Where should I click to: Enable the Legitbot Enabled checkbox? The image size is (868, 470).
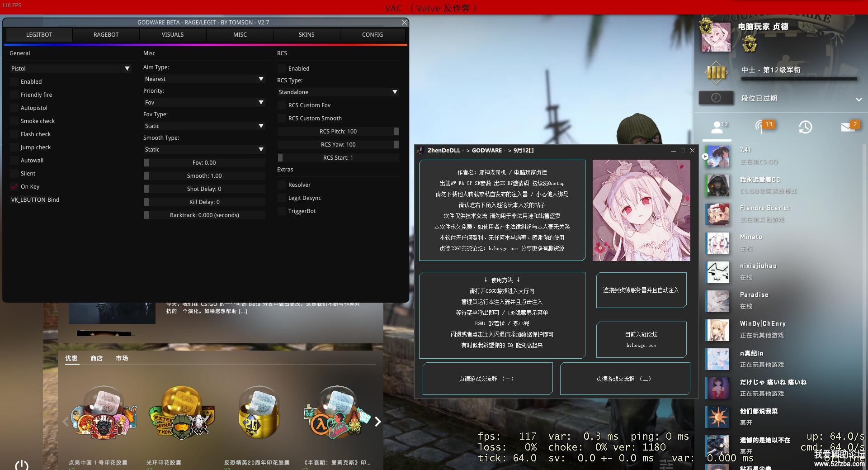tap(14, 81)
